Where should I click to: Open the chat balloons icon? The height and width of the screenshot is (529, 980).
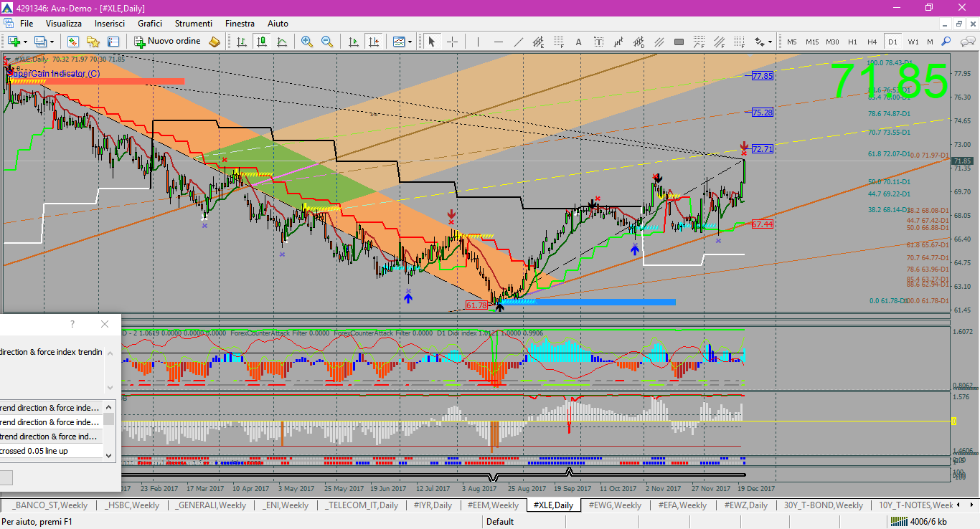[x=966, y=42]
